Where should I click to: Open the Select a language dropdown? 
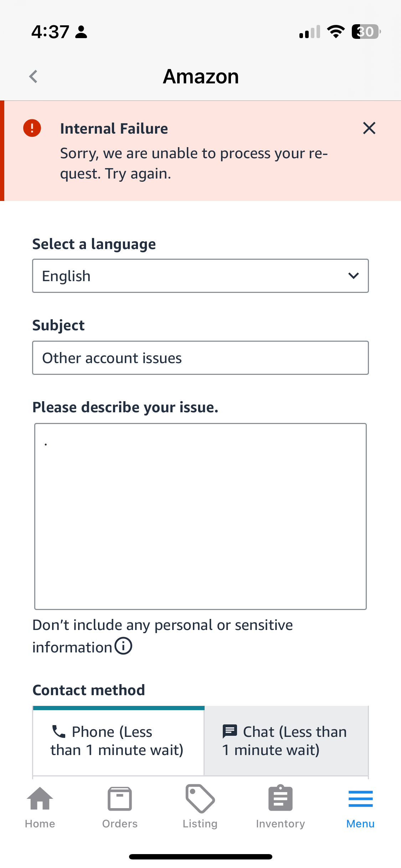(x=200, y=276)
